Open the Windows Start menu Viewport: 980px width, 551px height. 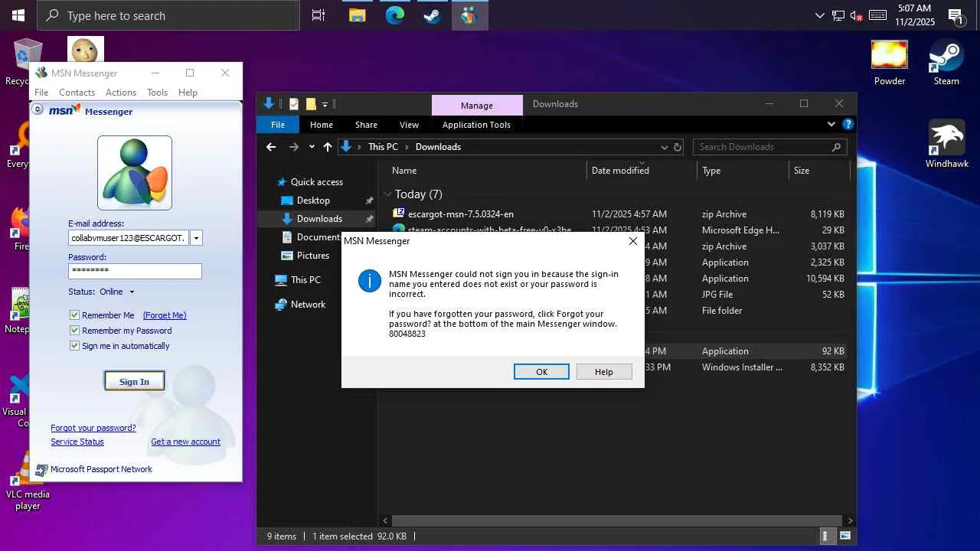[x=18, y=15]
